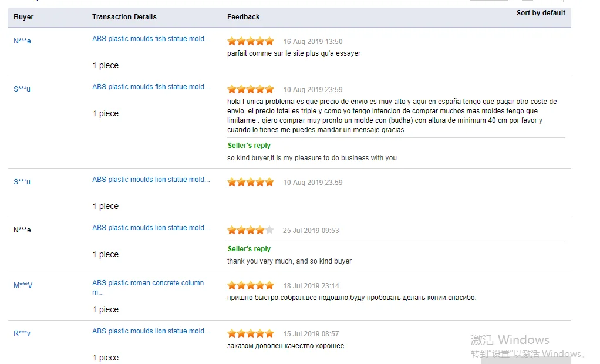Click star rating of 15 Jul 2019 review

coord(251,333)
